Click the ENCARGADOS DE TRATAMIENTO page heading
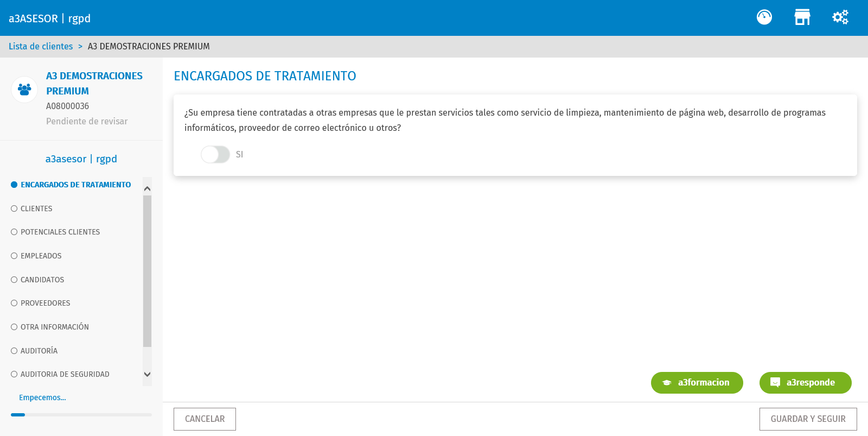 point(265,76)
